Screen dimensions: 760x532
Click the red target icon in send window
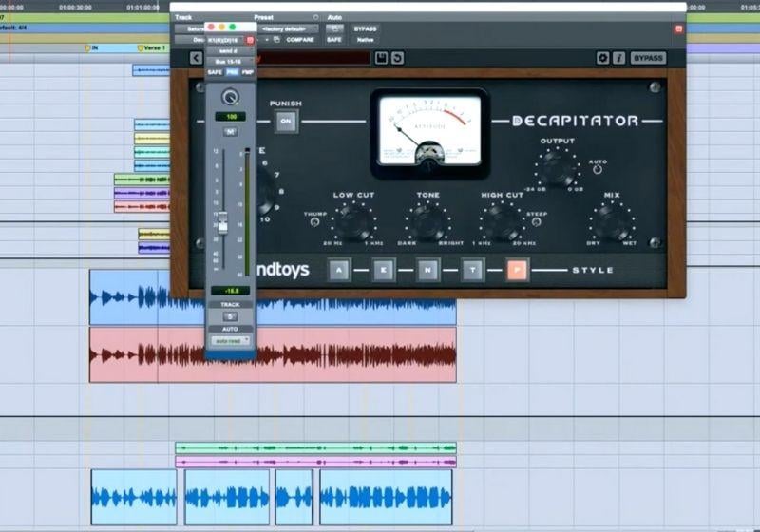click(250, 40)
